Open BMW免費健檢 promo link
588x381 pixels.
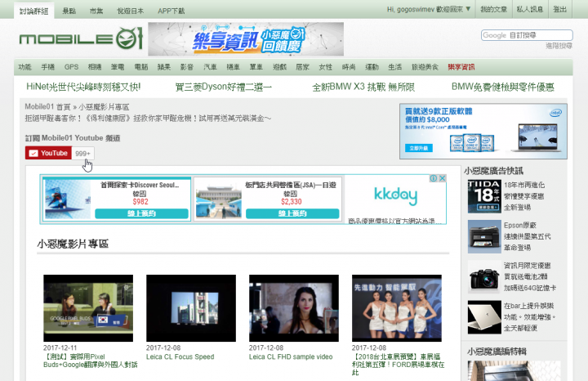pyautogui.click(x=502, y=87)
